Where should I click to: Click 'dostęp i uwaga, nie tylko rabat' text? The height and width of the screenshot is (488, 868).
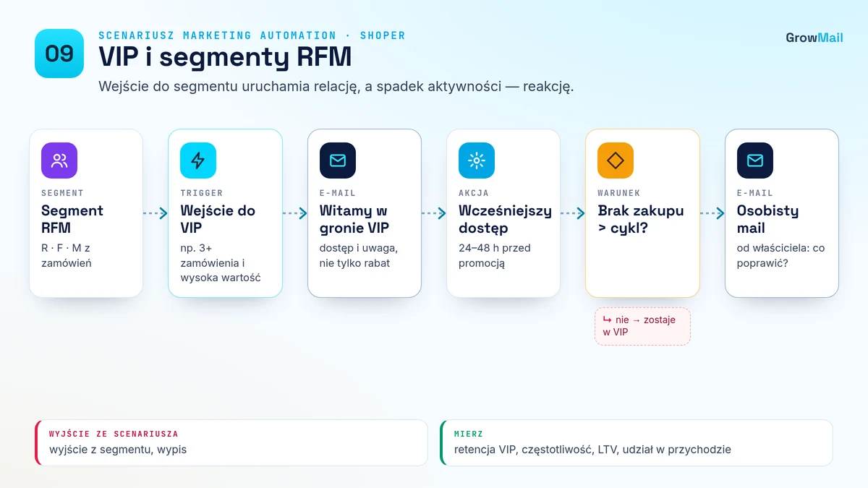coord(359,255)
